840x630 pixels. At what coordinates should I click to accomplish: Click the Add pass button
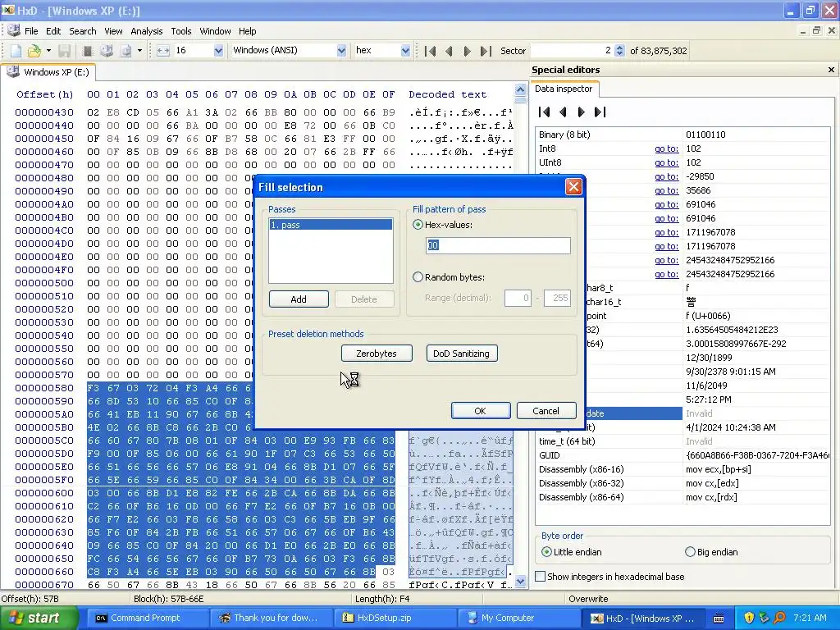click(x=299, y=299)
